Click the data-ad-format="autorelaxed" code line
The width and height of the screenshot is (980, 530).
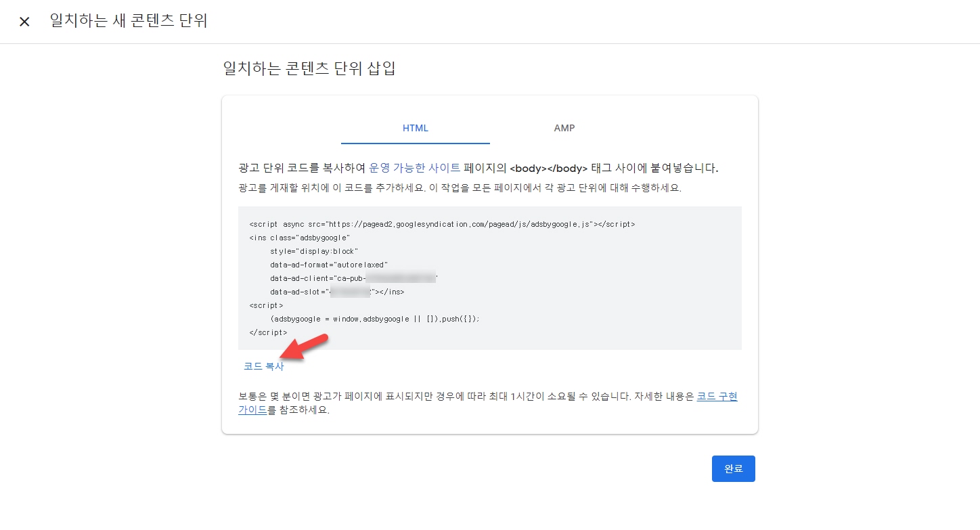tap(329, 265)
